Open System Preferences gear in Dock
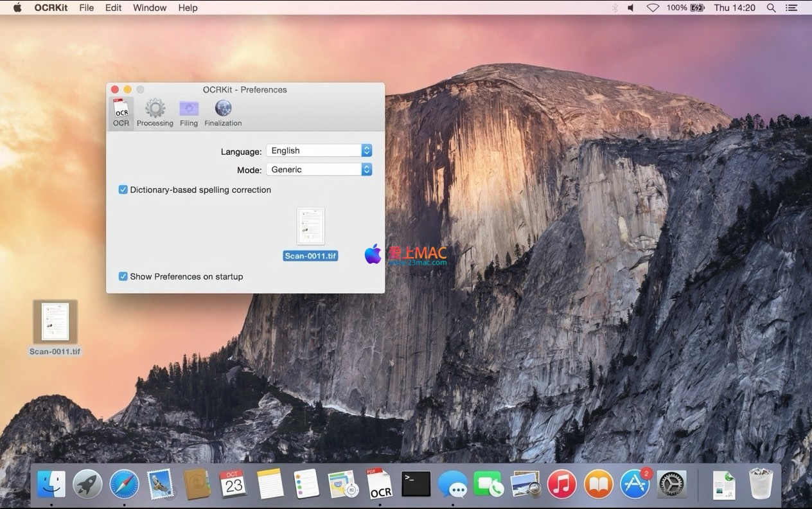 (x=672, y=484)
